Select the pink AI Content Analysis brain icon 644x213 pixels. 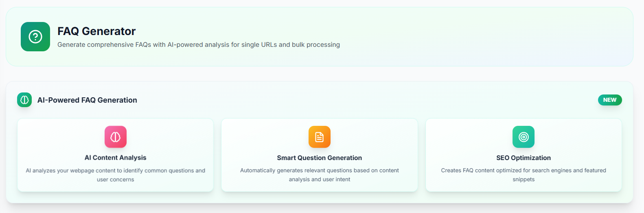(x=116, y=137)
